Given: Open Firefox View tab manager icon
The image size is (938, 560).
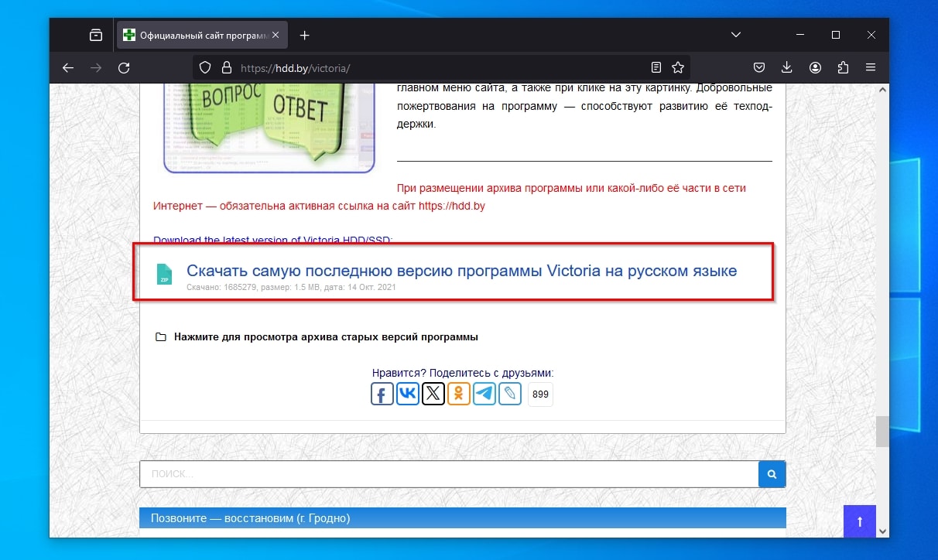Looking at the screenshot, I should (95, 35).
